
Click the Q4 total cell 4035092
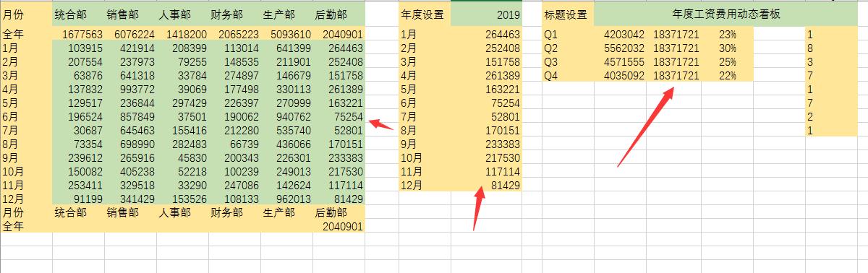click(621, 75)
